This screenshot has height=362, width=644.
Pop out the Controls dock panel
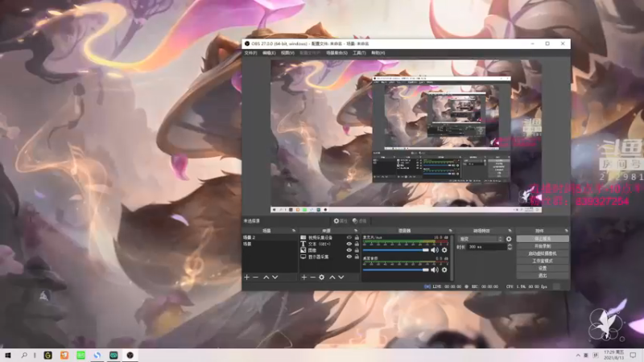point(566,231)
